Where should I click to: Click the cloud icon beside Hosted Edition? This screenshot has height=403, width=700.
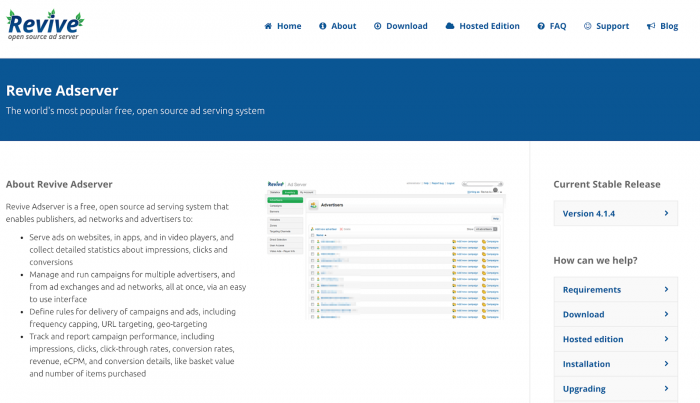click(450, 26)
